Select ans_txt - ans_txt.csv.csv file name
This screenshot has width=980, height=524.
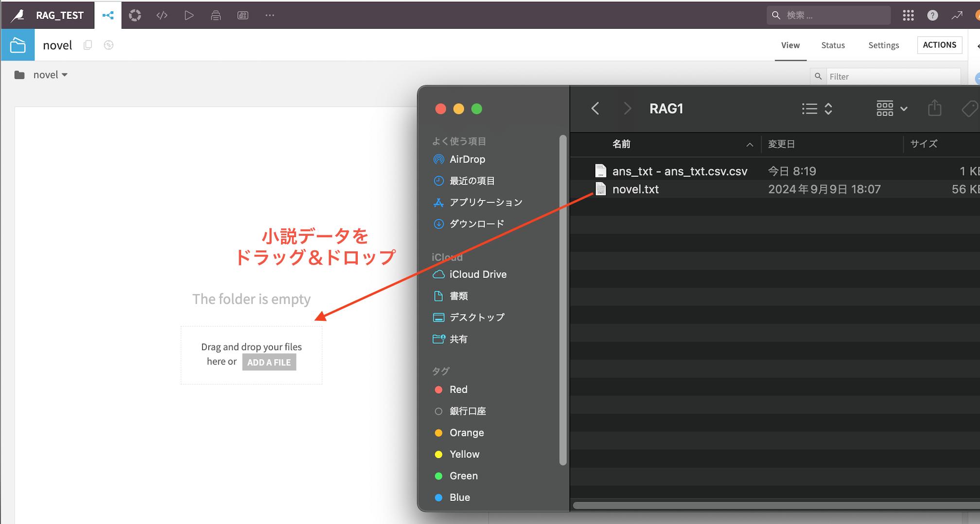(x=680, y=171)
